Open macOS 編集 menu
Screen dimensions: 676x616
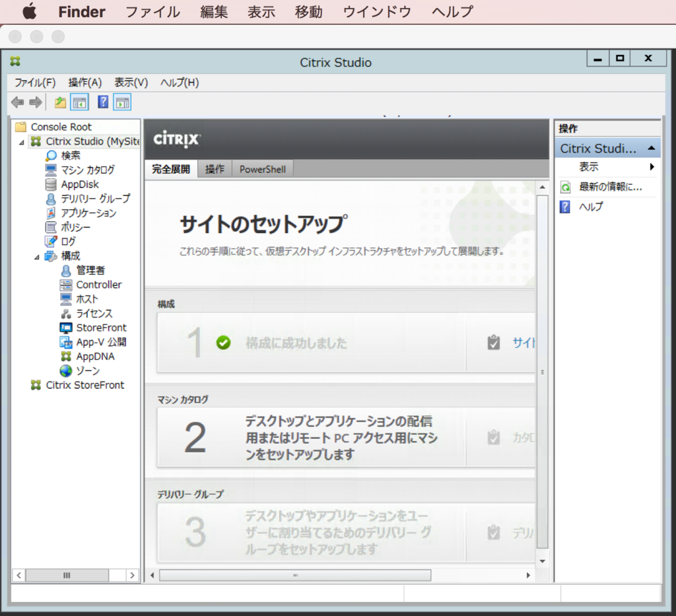point(214,12)
